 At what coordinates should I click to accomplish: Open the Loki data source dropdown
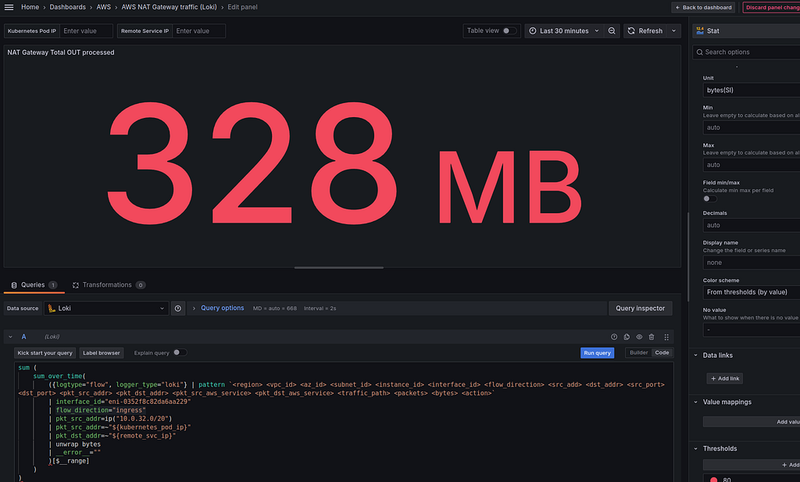point(106,309)
